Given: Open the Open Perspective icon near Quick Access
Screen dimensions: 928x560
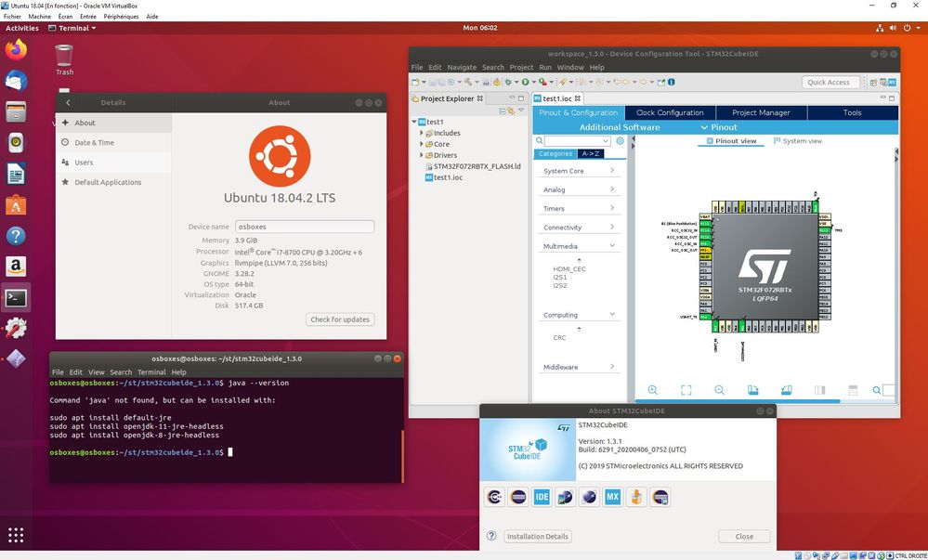Looking at the screenshot, I should (873, 83).
